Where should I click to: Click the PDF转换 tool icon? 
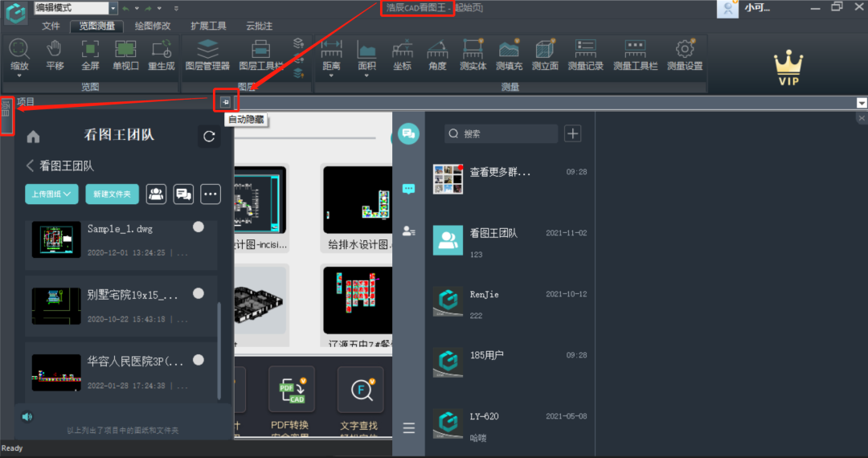292,390
